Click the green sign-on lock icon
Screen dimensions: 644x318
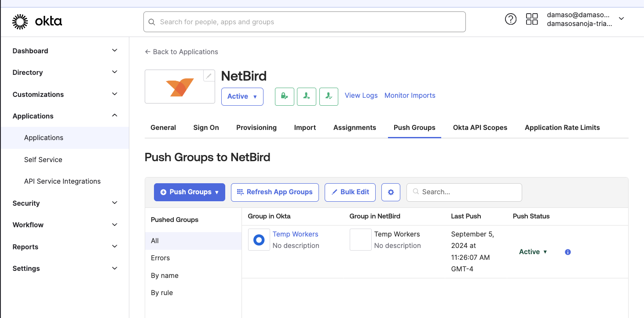coord(284,96)
